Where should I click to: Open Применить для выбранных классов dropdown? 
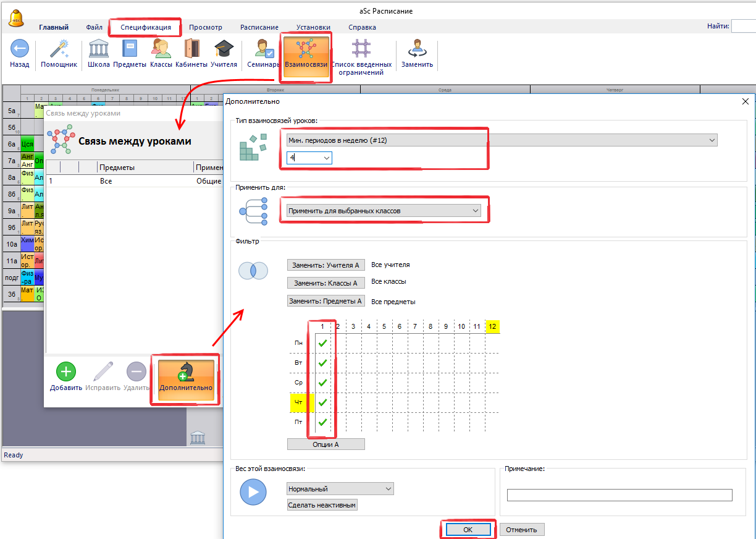pyautogui.click(x=475, y=211)
